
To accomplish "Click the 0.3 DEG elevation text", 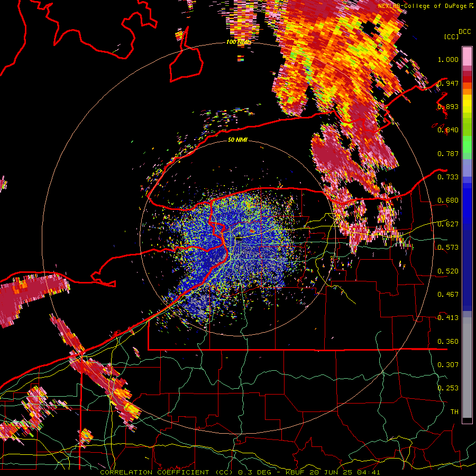I will 254,472.
